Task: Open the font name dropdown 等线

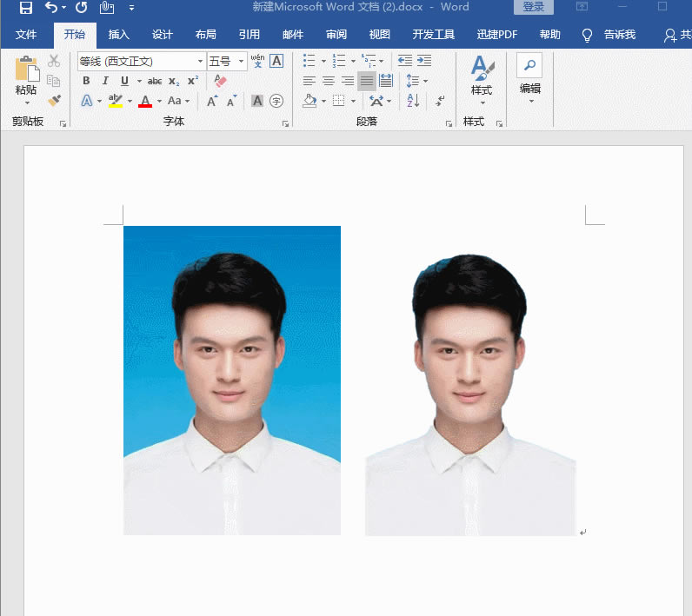Action: point(200,61)
